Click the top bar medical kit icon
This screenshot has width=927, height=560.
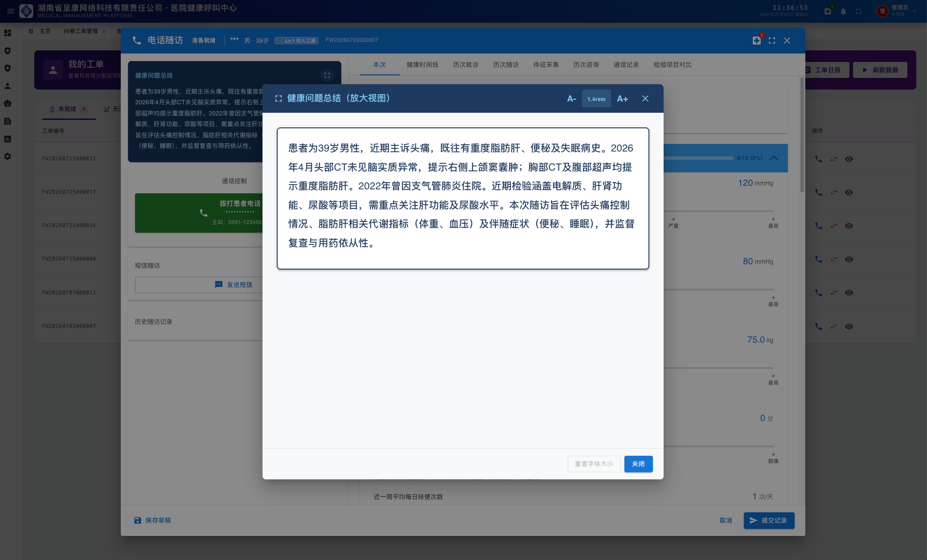[x=828, y=12]
